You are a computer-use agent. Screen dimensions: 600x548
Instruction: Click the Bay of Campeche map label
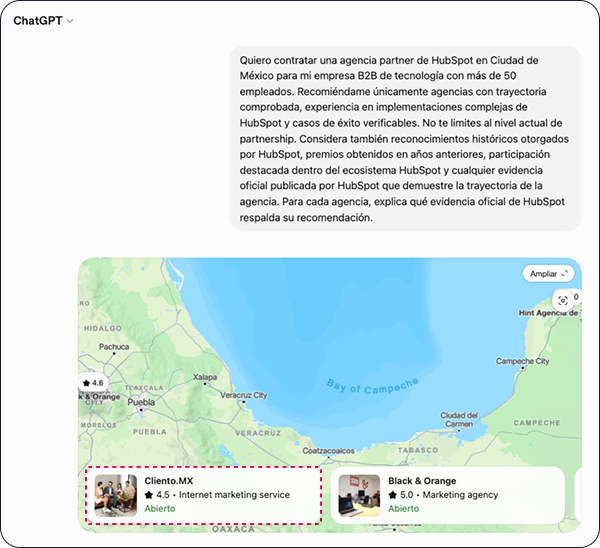coord(372,387)
